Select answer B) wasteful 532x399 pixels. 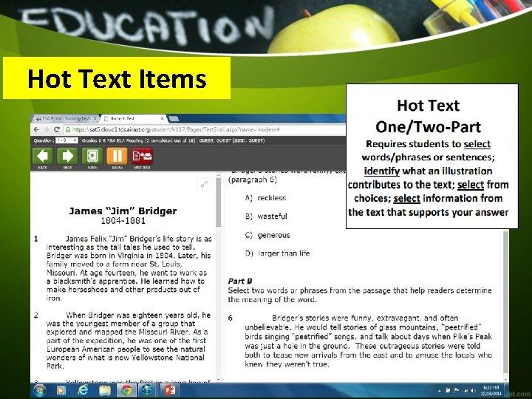pos(266,216)
